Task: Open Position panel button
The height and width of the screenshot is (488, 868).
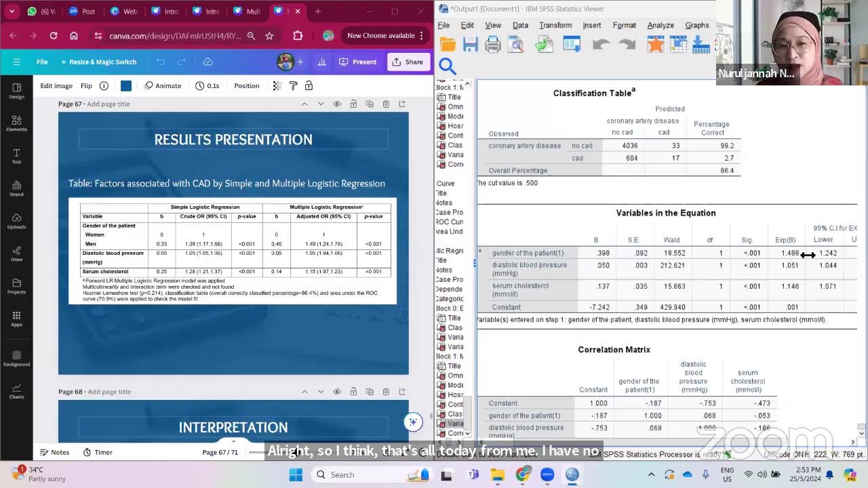Action: click(x=247, y=86)
